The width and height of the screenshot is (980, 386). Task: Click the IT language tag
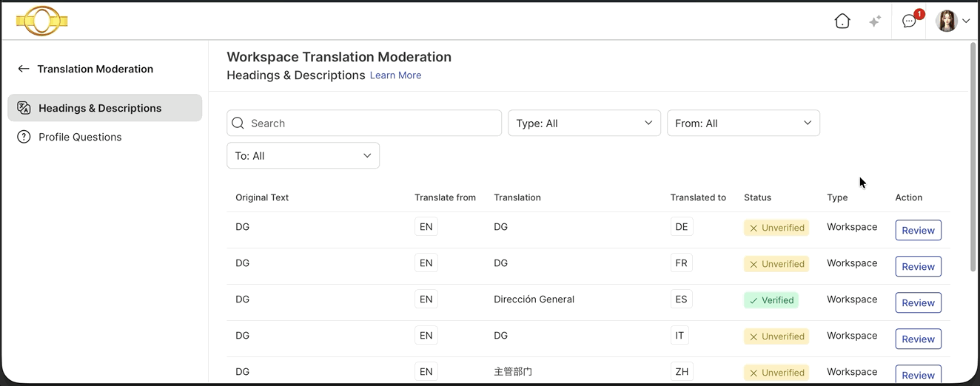679,336
